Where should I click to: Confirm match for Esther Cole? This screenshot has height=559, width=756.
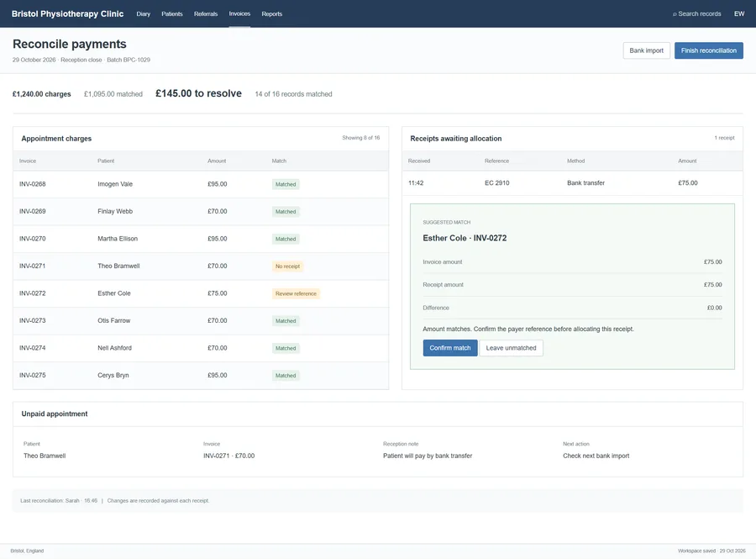point(450,348)
